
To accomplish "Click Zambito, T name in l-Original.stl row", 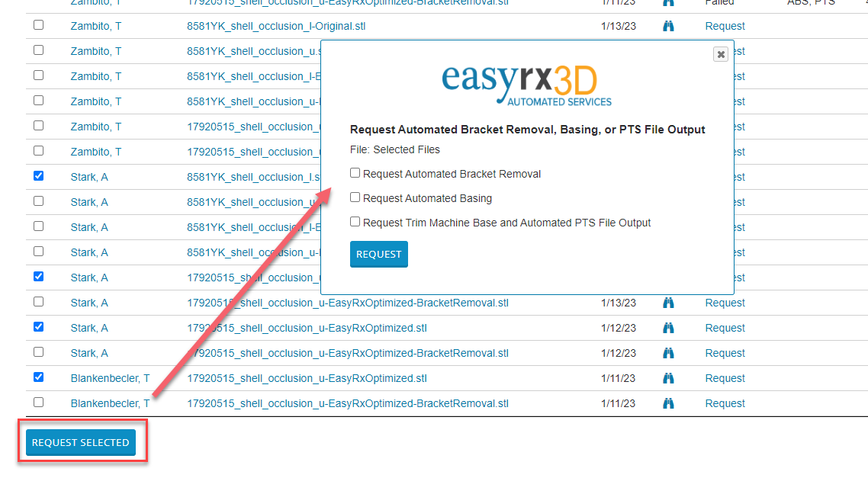I will pos(96,26).
